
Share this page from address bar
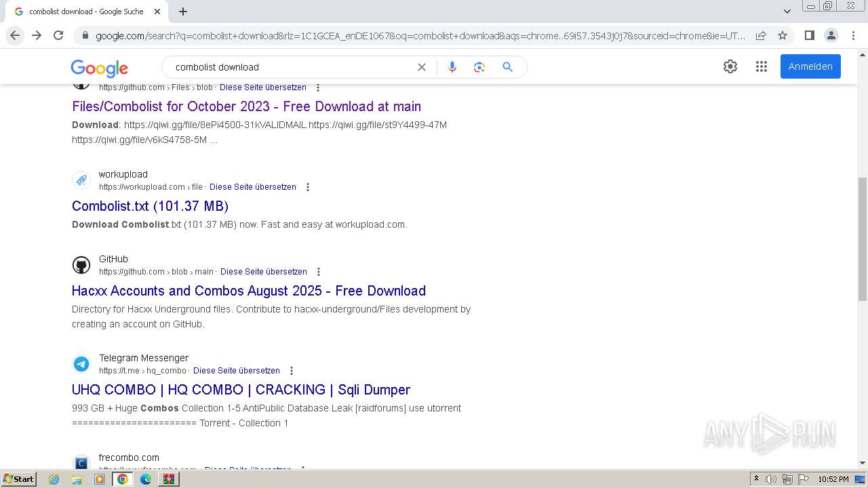click(761, 35)
